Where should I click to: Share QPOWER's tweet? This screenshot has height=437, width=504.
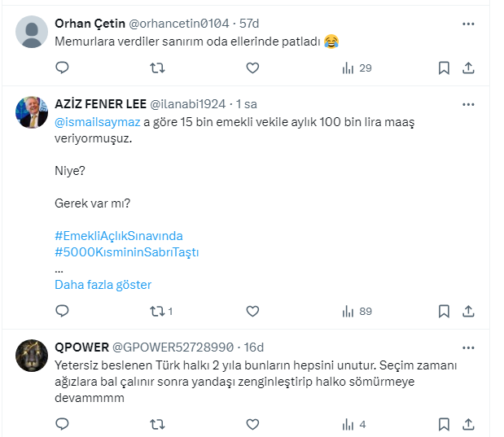point(468,424)
